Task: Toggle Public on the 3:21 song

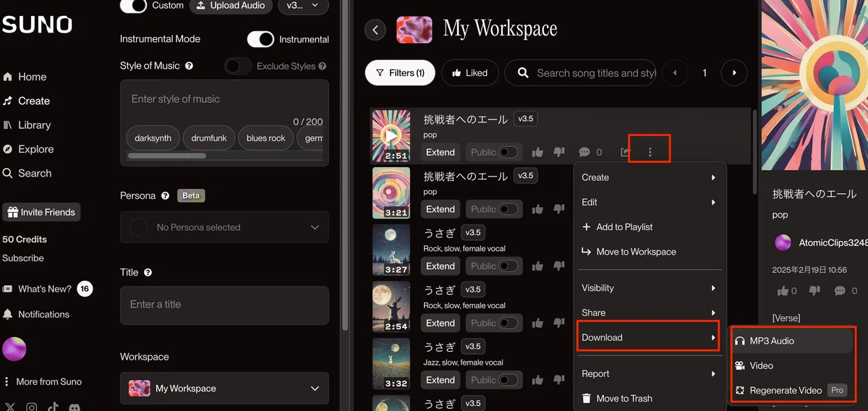Action: click(x=509, y=209)
